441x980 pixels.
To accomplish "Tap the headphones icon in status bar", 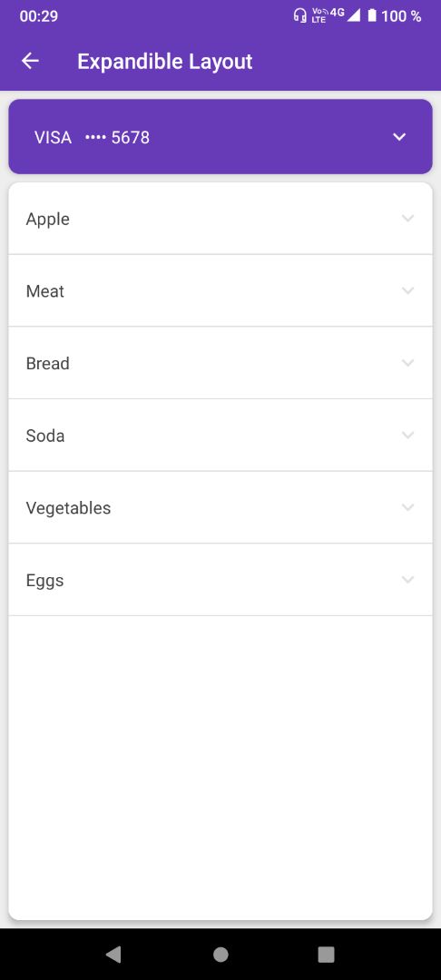I will click(299, 15).
